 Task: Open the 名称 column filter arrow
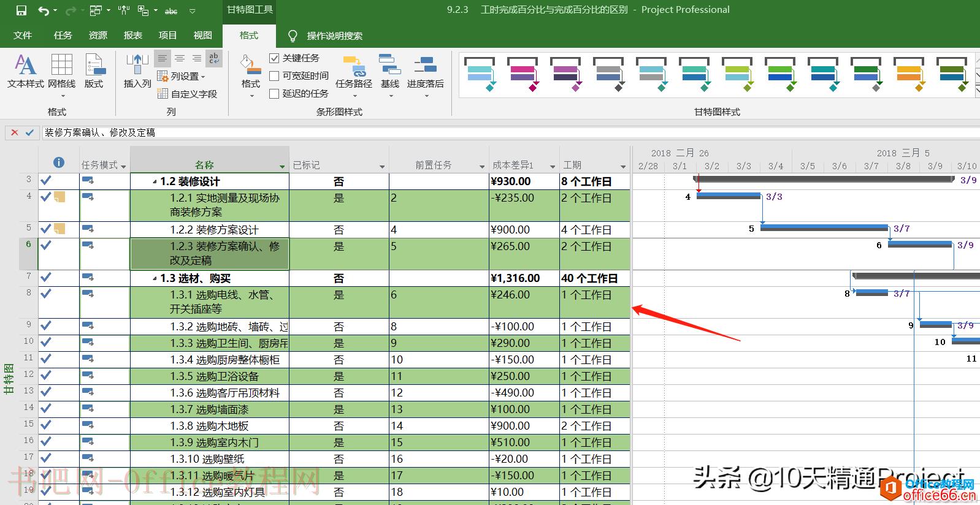tap(282, 166)
